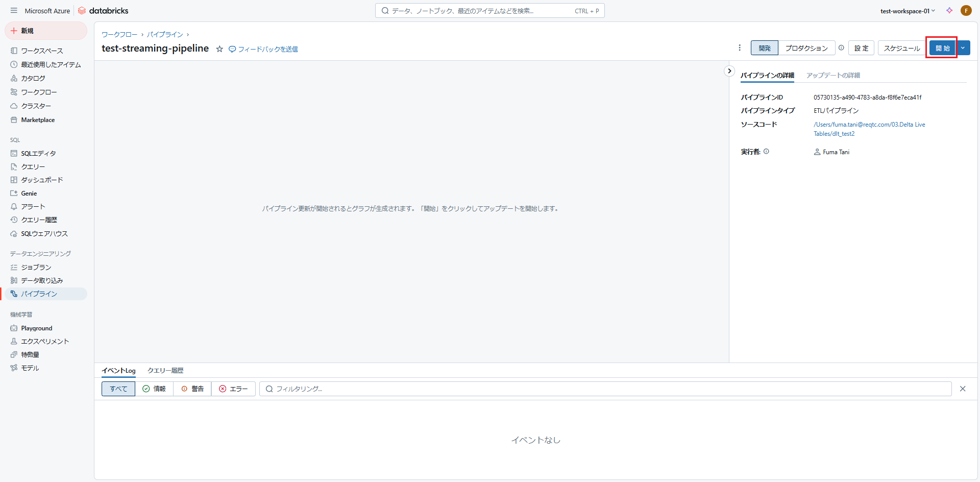Open 最近使用したアイテム in sidebar
Image resolution: width=980 pixels, height=482 pixels.
point(46,64)
